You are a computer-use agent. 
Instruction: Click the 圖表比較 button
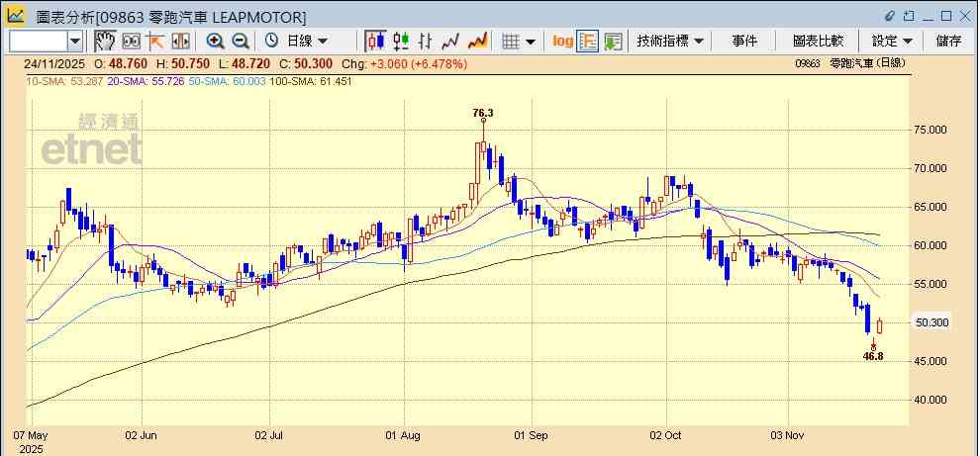818,41
